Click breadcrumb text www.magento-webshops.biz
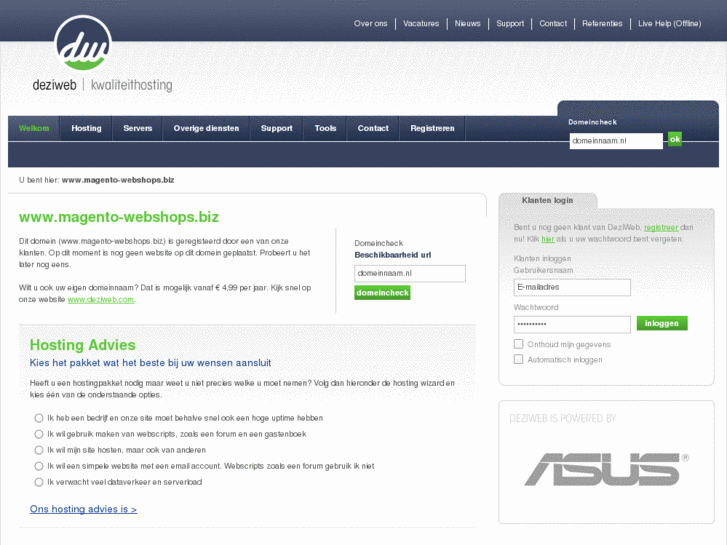Image resolution: width=727 pixels, height=545 pixels. pos(118,180)
